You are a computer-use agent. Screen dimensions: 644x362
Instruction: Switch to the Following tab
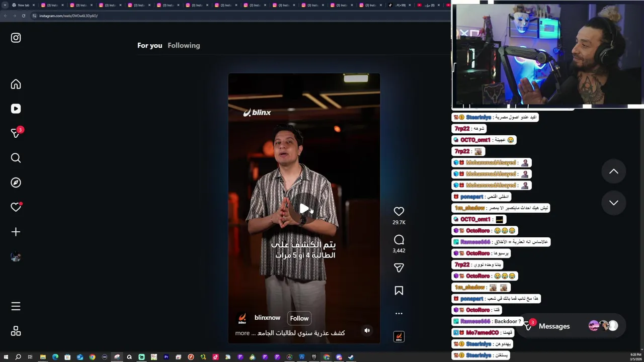[184, 45]
